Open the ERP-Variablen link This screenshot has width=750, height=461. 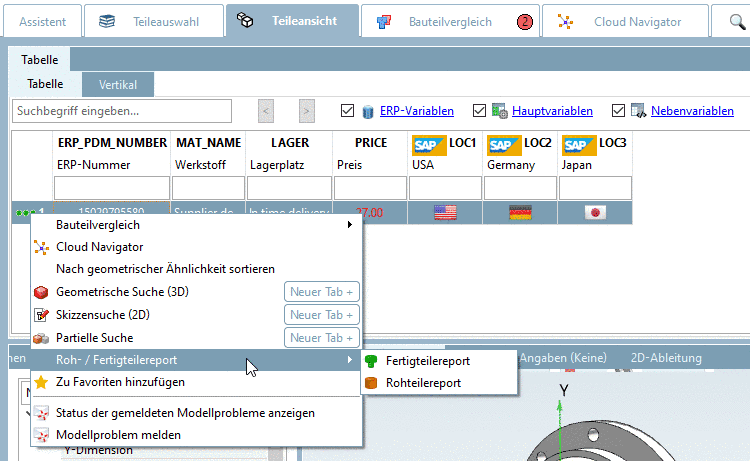click(417, 111)
